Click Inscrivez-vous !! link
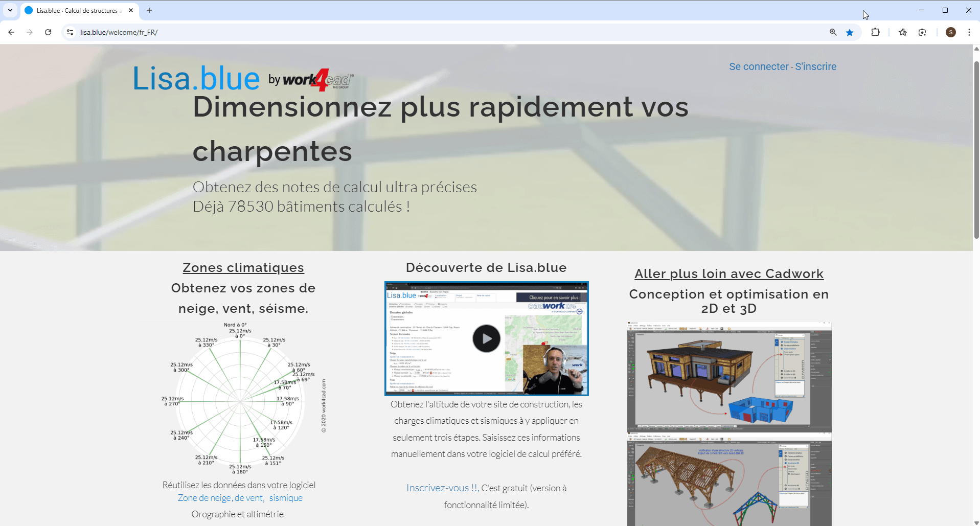 pos(442,488)
